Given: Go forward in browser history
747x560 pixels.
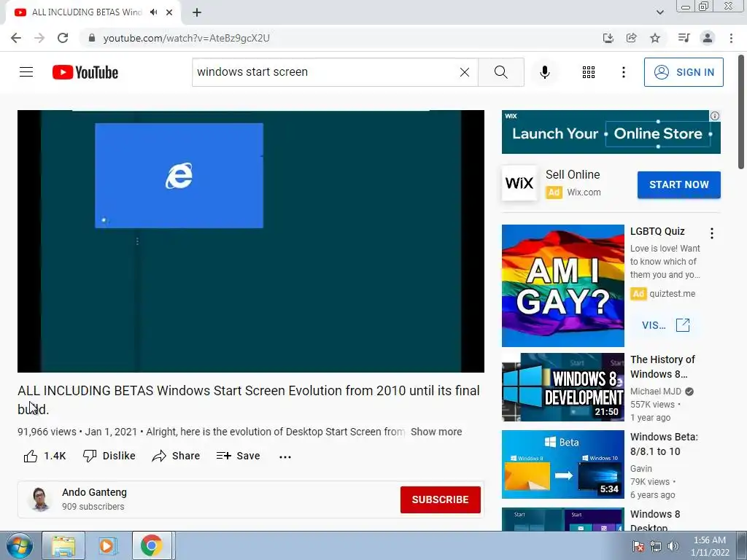Looking at the screenshot, I should point(39,38).
